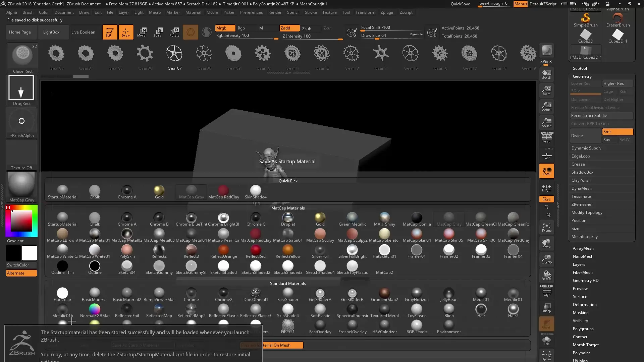Activate the Draw mode button
Image resolution: width=644 pixels, height=362 pixels.
click(x=126, y=32)
